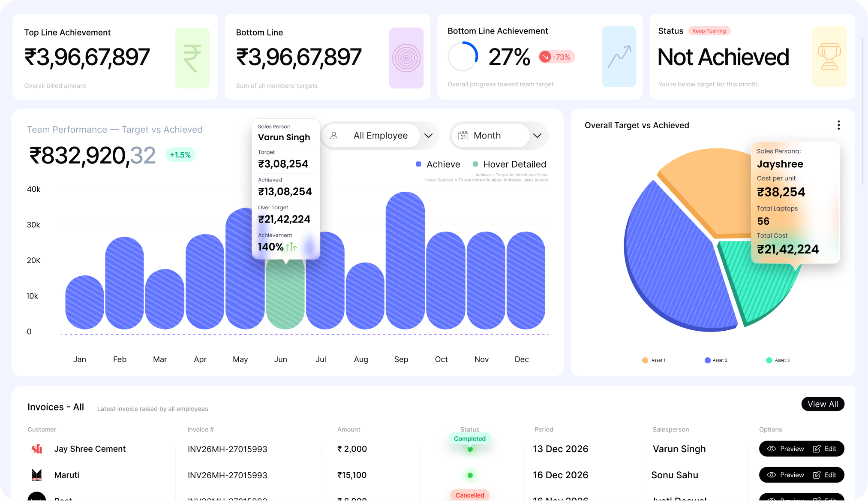Edit the Jay Shree Cement invoice

click(x=825, y=449)
